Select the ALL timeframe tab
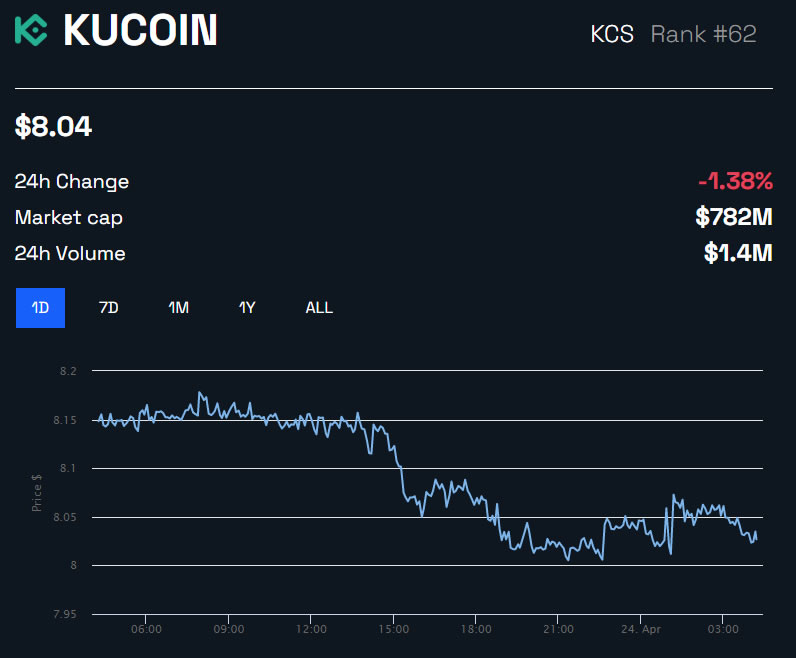Image resolution: width=796 pixels, height=658 pixels. [319, 308]
